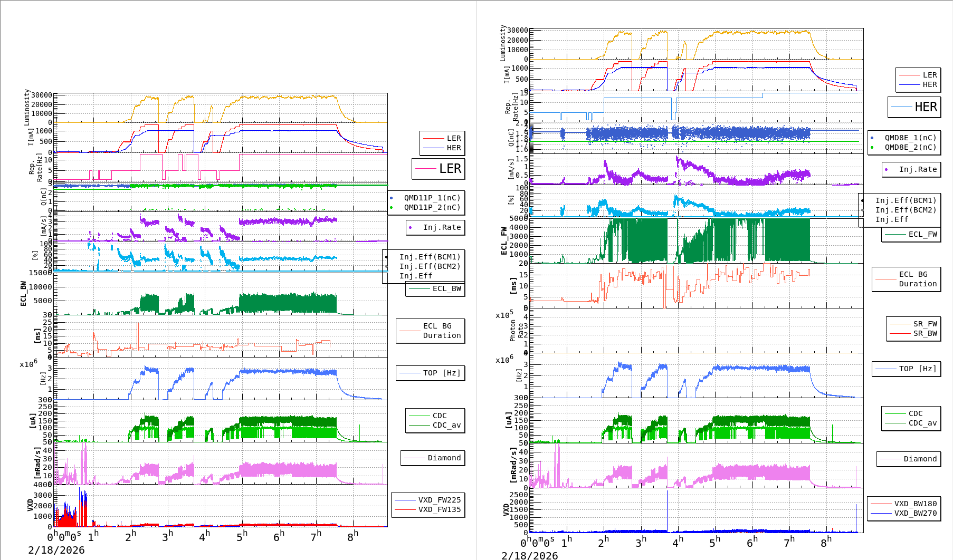Select the QMD11P_2(nC) green legend entry
This screenshot has width=953, height=560.
[x=432, y=207]
